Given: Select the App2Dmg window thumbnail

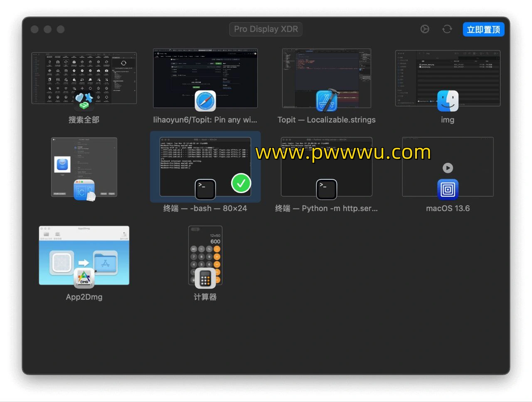Looking at the screenshot, I should (84, 255).
